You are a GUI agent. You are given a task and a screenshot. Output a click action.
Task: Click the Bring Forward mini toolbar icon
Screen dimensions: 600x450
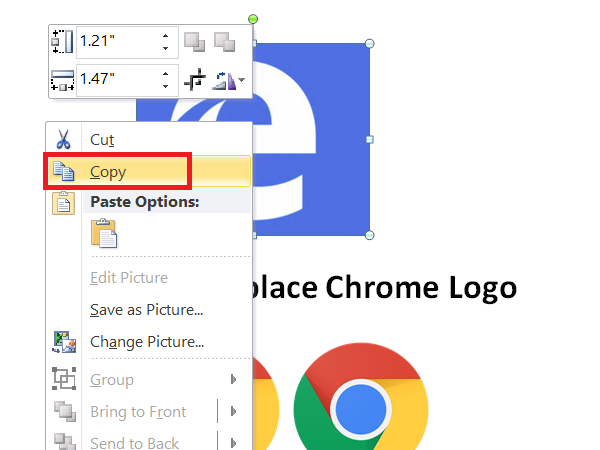coord(194,42)
